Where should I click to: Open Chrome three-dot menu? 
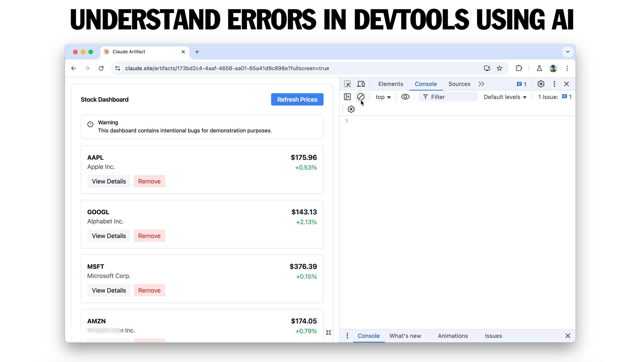pos(567,68)
